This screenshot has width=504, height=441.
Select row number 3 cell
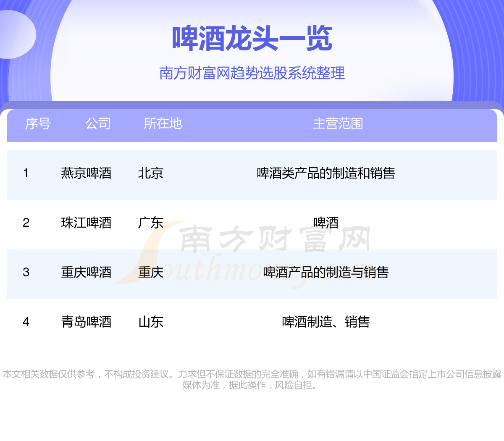(26, 272)
